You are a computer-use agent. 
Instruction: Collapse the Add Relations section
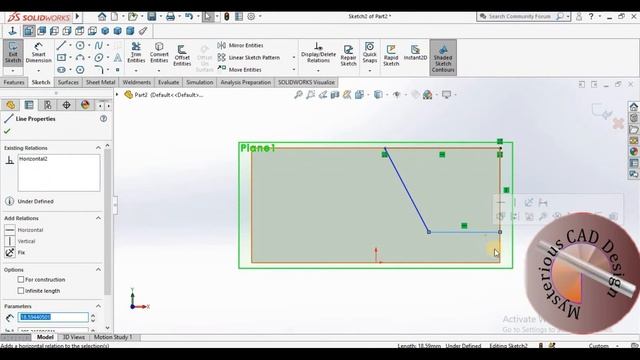(x=98, y=218)
